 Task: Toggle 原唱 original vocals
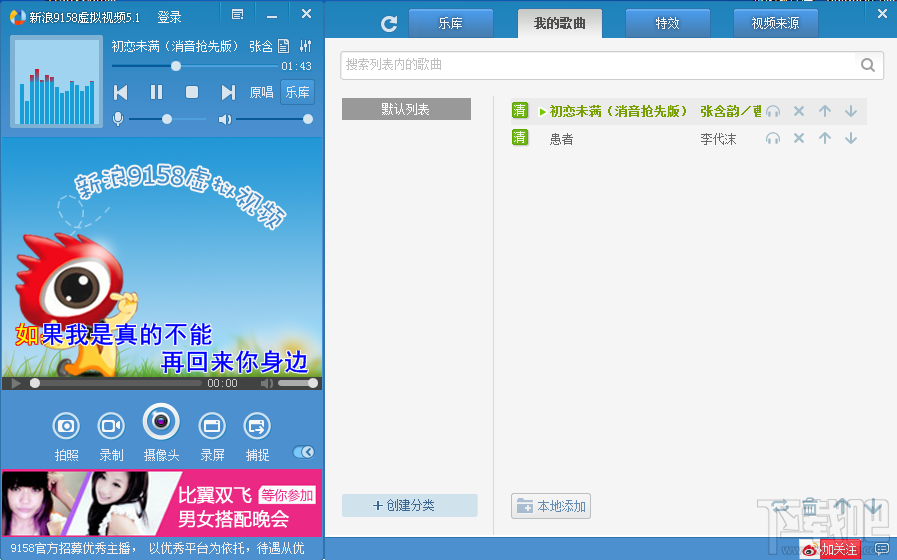pos(261,92)
